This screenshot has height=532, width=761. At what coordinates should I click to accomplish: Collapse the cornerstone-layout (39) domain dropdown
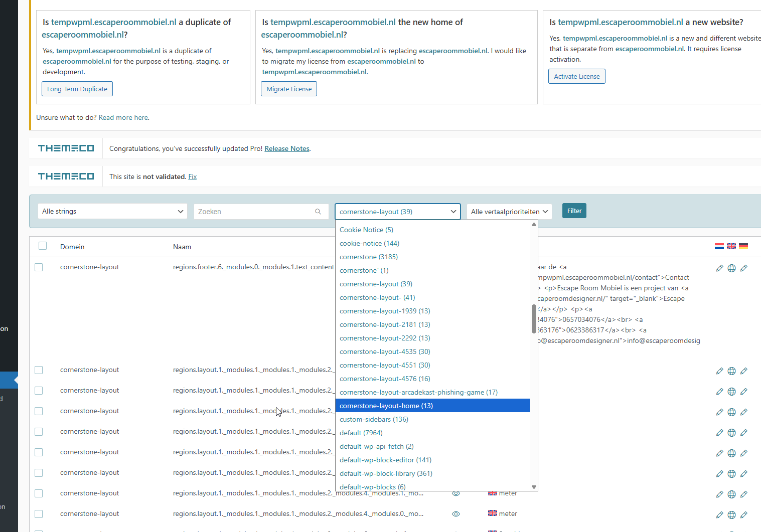tap(398, 212)
